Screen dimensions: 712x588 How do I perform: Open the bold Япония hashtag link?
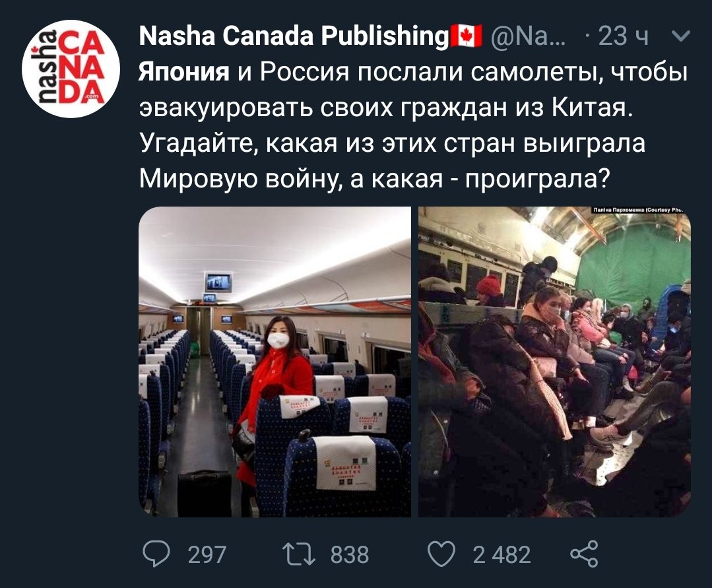(184, 73)
